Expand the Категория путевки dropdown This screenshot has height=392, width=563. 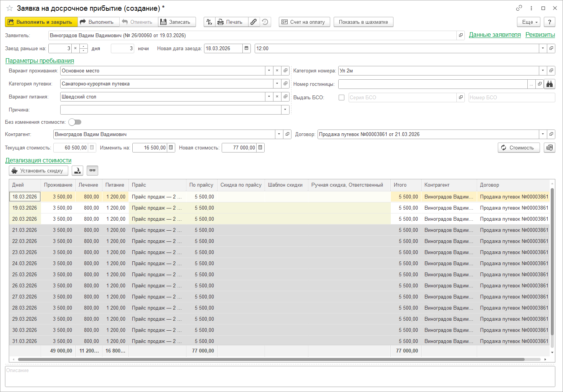click(x=277, y=84)
